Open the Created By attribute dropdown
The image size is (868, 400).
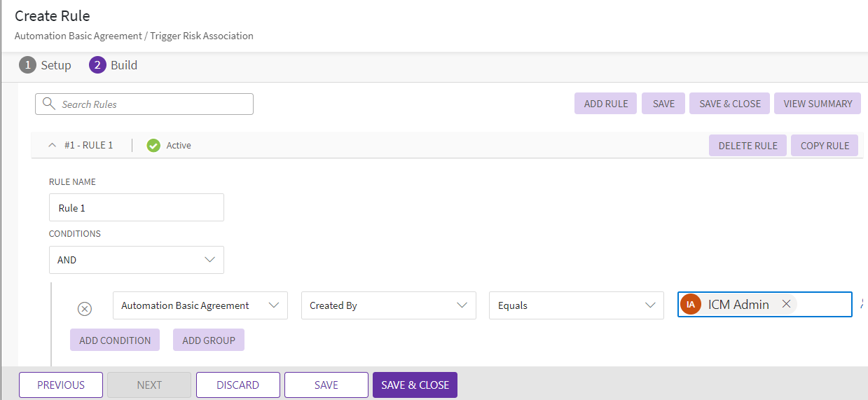(x=388, y=305)
